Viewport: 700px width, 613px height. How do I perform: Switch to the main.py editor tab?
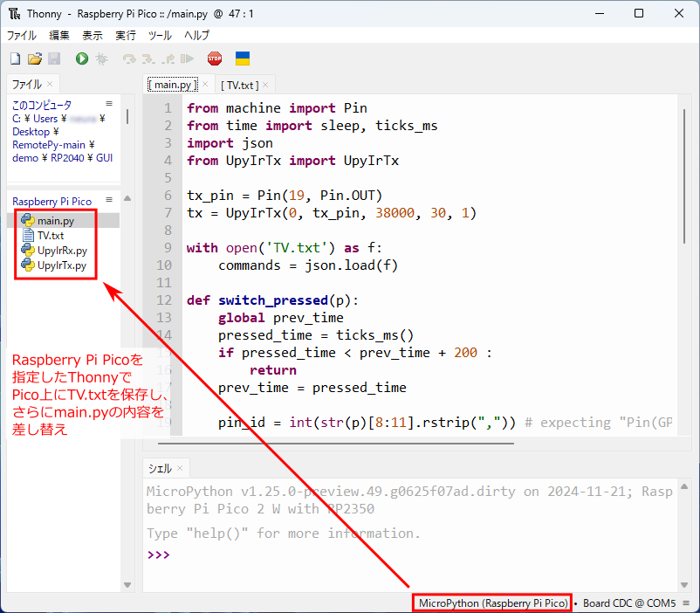173,85
